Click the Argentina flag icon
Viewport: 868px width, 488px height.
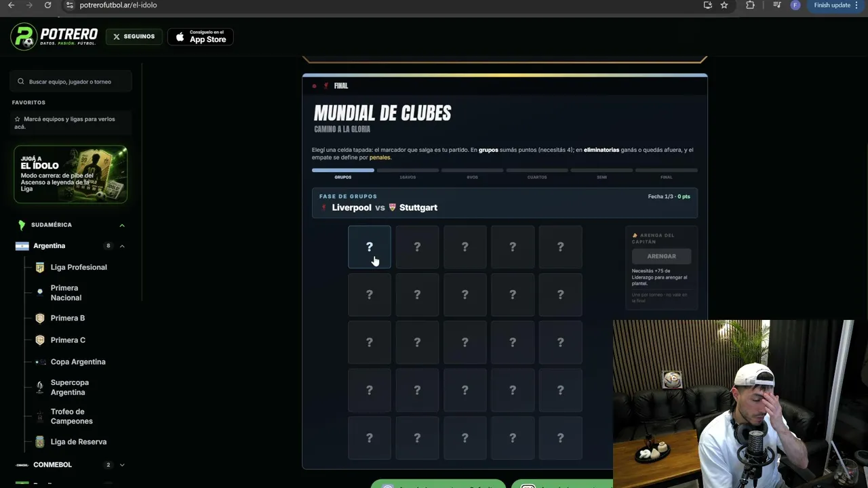[x=22, y=246]
